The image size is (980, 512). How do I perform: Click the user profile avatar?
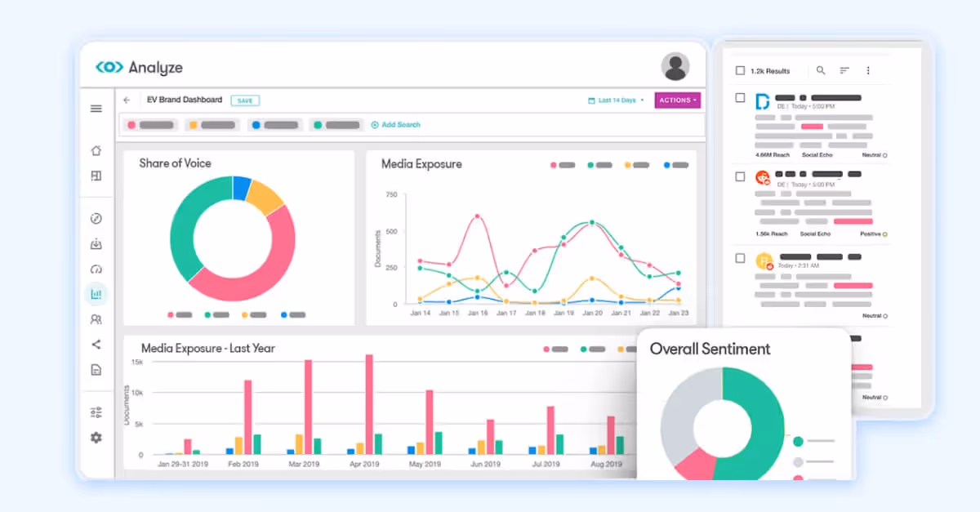click(x=675, y=67)
